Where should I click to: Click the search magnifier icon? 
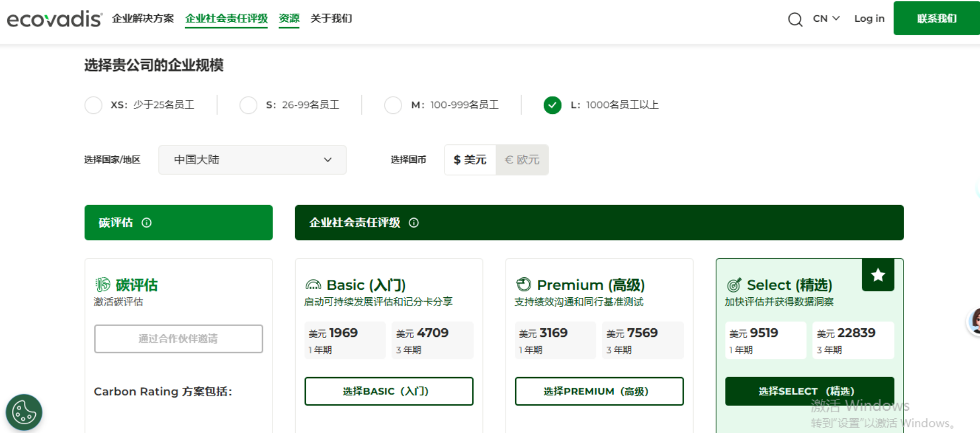[795, 19]
